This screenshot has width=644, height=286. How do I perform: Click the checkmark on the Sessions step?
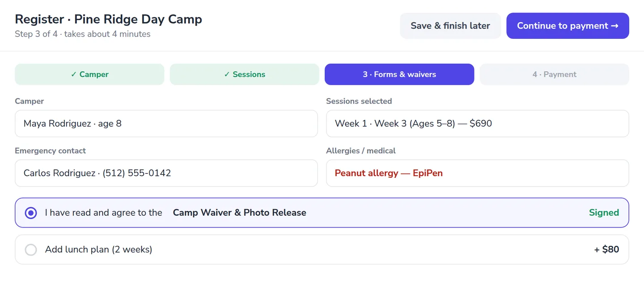(227, 75)
